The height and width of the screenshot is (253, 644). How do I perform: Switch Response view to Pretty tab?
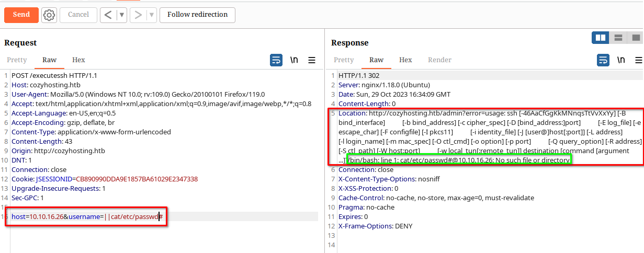pos(344,60)
